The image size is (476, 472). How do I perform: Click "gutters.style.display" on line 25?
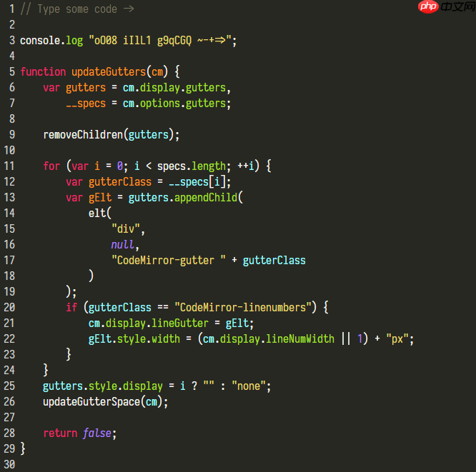point(103,386)
